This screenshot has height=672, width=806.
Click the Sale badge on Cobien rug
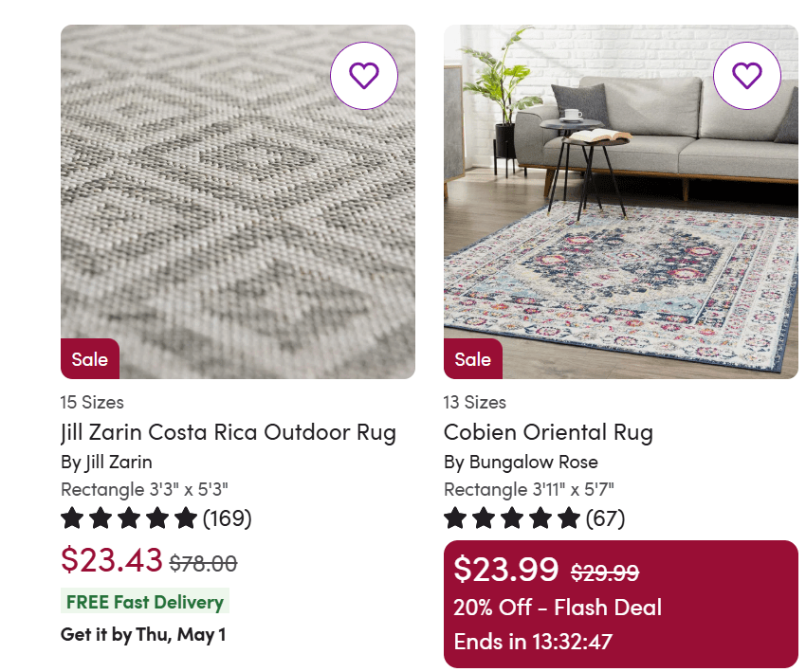[x=473, y=359]
